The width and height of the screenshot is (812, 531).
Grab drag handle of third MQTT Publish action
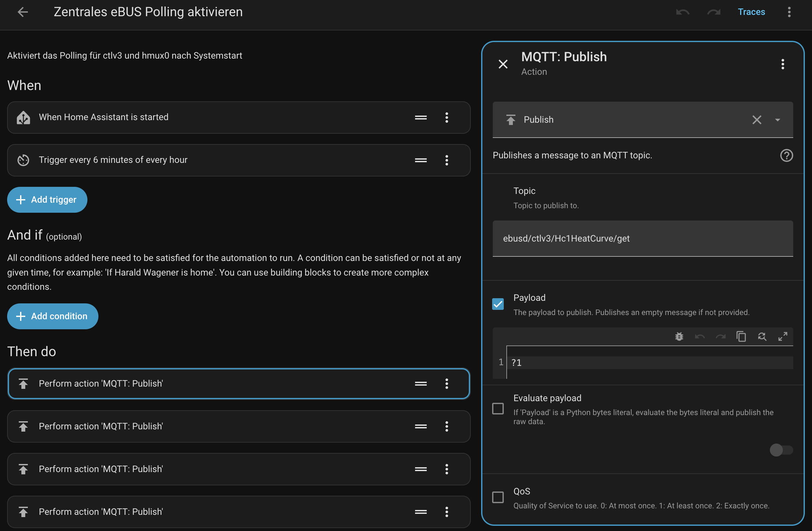(421, 469)
